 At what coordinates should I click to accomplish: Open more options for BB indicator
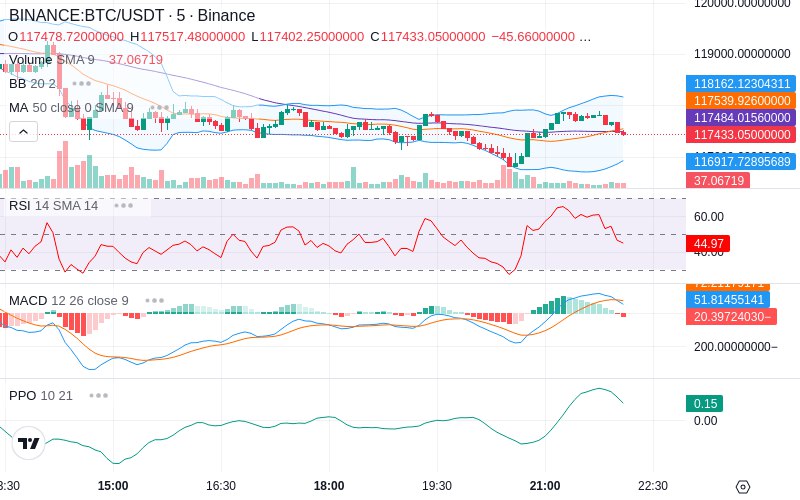(82, 83)
